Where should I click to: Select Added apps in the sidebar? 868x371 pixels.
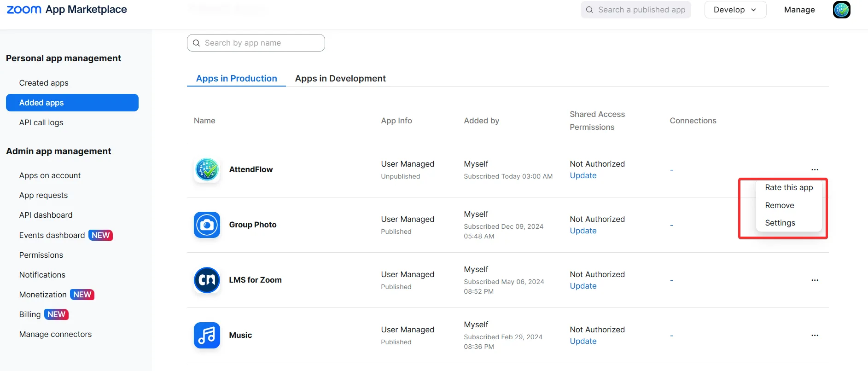[72, 103]
